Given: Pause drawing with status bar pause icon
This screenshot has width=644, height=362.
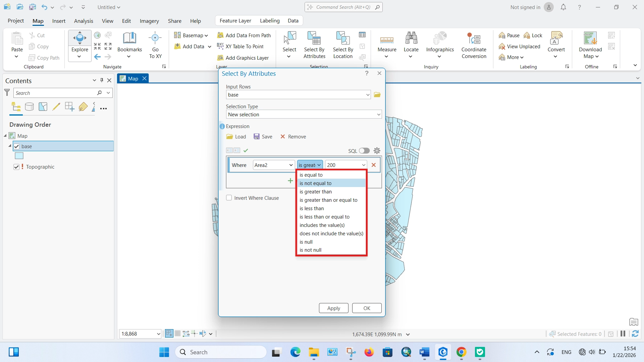Looking at the screenshot, I should (x=623, y=334).
